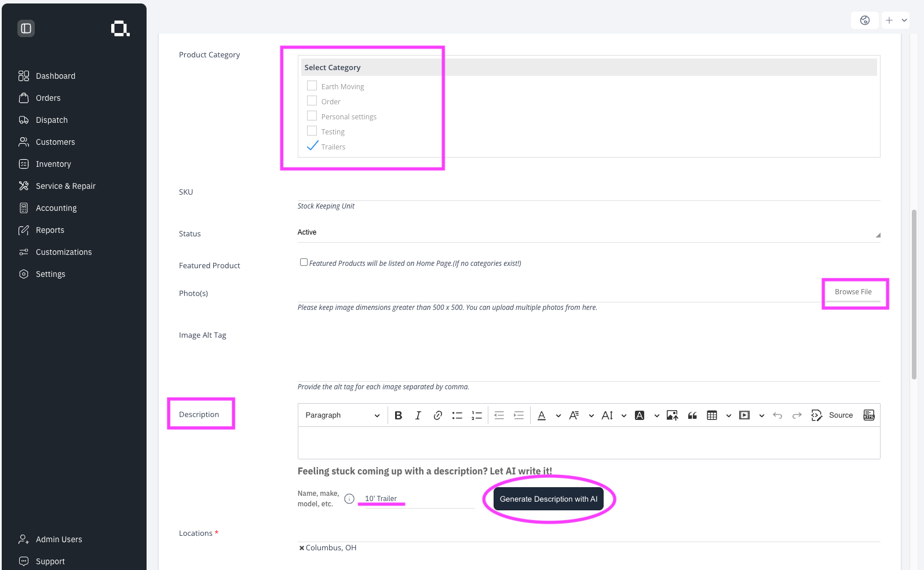Viewport: 924px width, 570px height.
Task: Click the Reports pencil icon
Action: coord(24,230)
